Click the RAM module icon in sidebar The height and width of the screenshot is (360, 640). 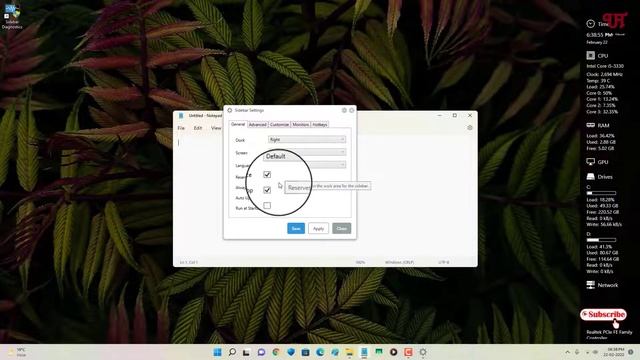point(590,125)
